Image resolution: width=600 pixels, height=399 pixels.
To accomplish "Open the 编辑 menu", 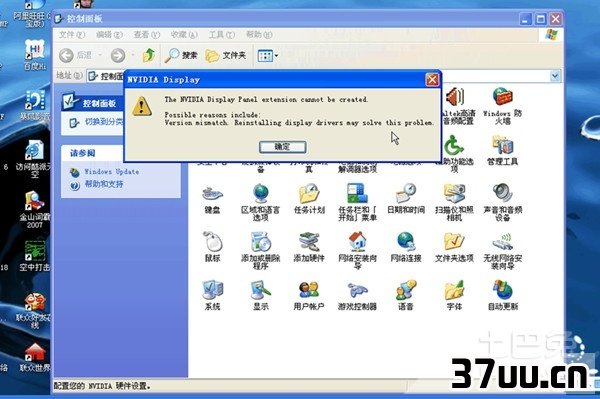I will pos(109,35).
